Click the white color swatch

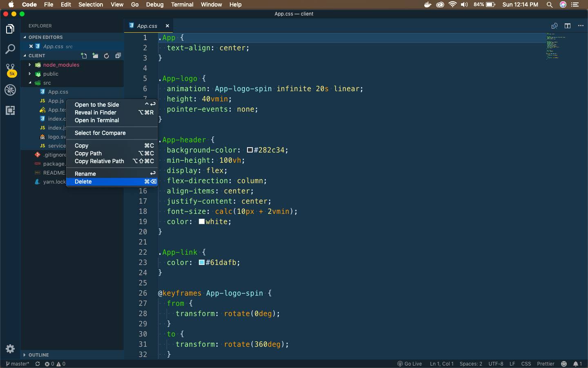click(202, 222)
